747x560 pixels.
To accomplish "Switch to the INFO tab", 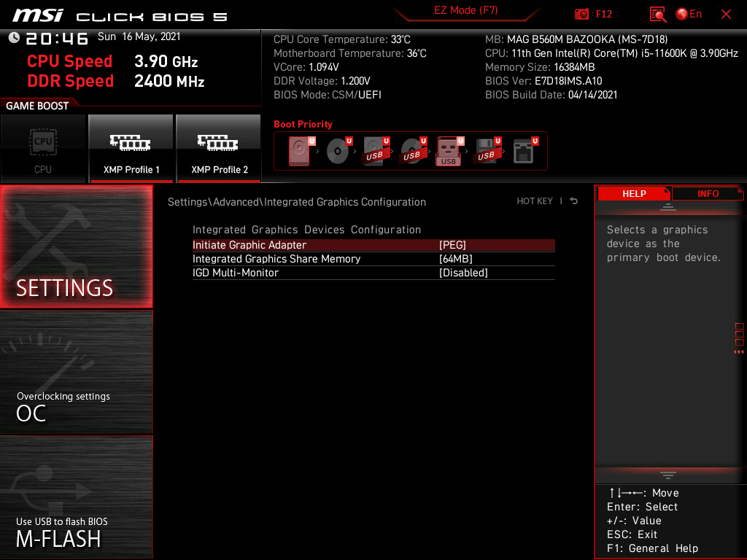I will click(708, 193).
